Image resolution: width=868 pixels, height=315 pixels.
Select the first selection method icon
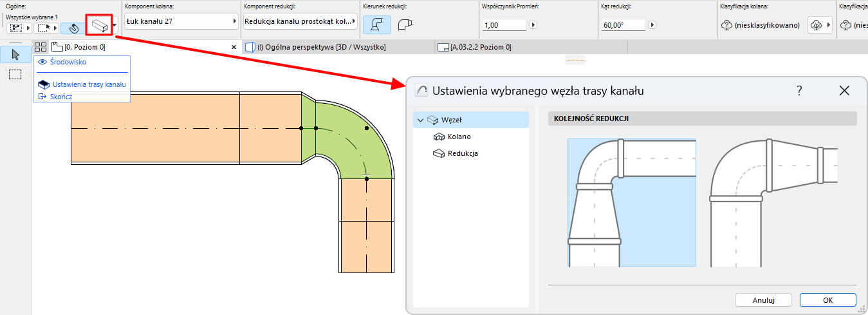point(15,29)
